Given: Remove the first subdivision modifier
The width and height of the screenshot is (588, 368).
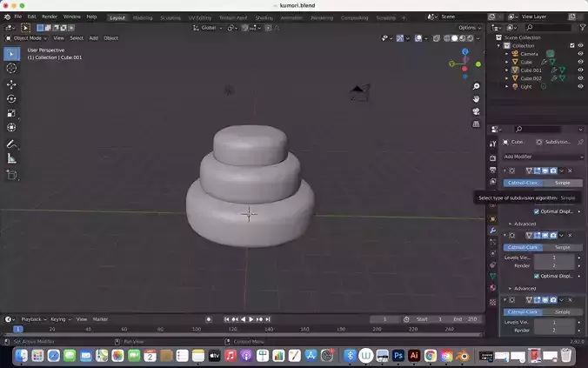Looking at the screenshot, I should point(570,171).
